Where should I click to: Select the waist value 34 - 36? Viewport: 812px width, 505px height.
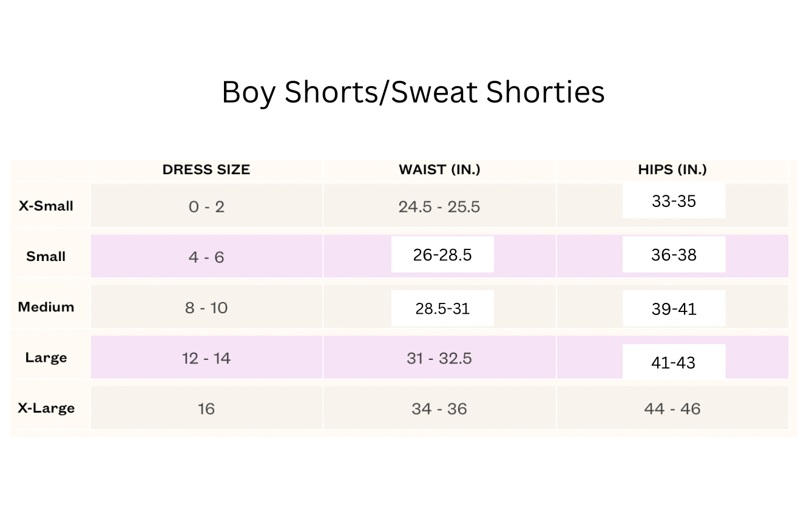pos(439,408)
